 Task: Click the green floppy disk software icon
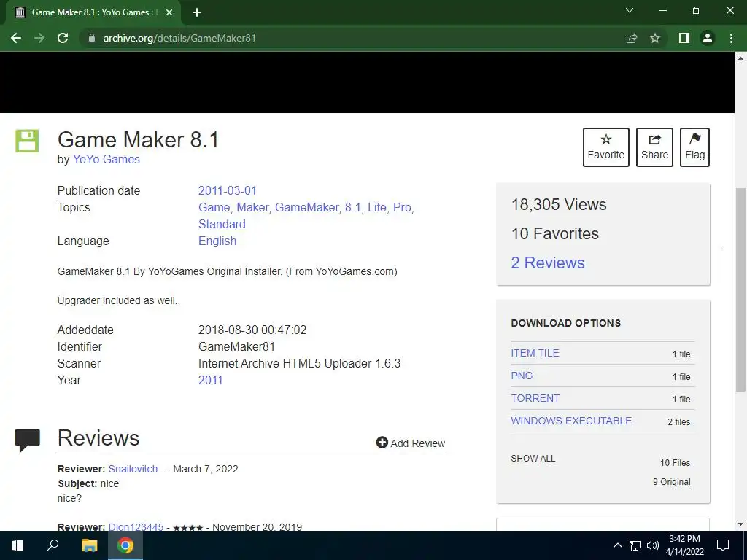(27, 141)
